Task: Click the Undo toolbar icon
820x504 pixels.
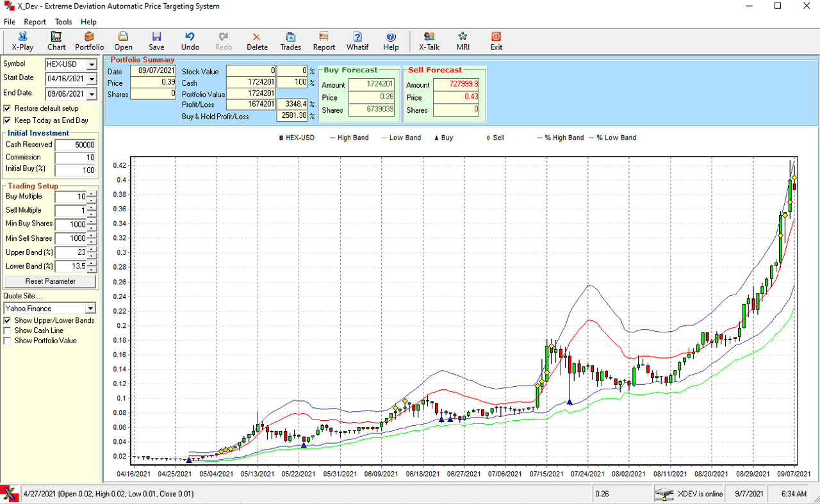Action: click(190, 40)
